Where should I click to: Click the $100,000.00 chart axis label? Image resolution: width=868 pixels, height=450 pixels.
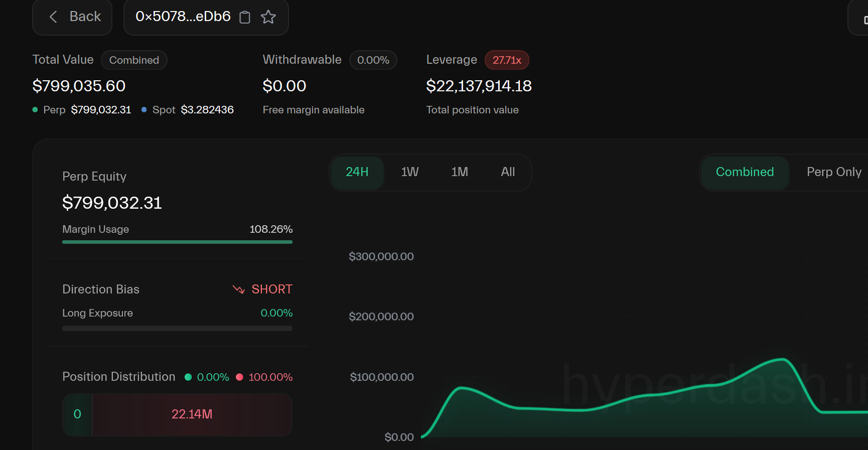[382, 377]
